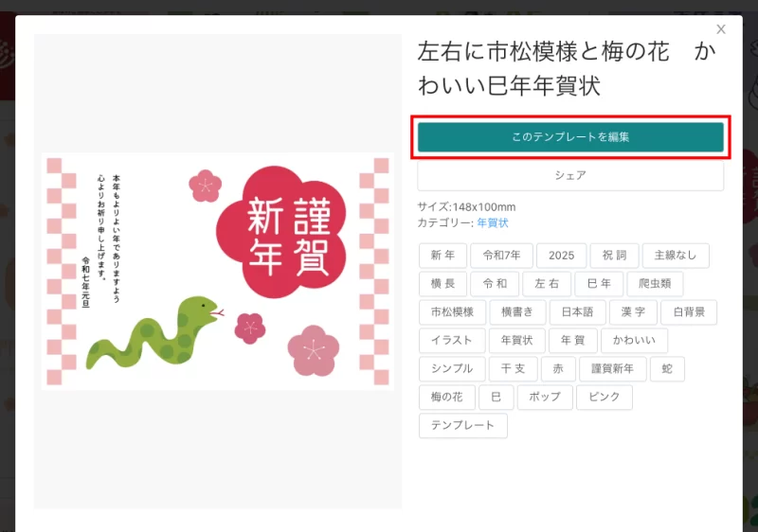Screen dimensions: 758x532
Task: Choose the 白背景 tag
Action: (x=688, y=312)
